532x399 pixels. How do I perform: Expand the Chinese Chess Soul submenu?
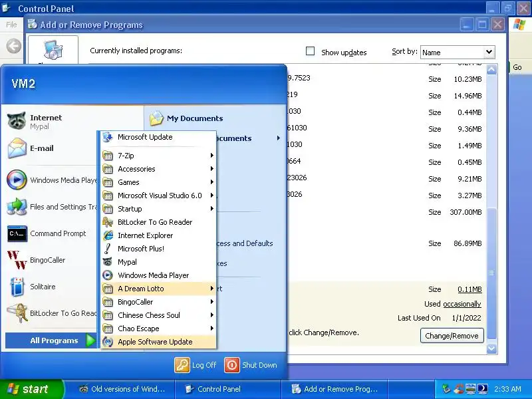(x=158, y=315)
